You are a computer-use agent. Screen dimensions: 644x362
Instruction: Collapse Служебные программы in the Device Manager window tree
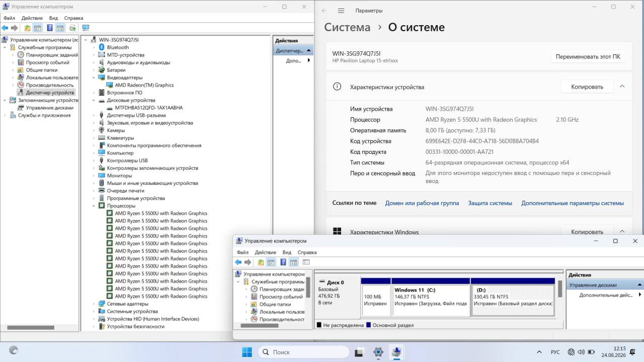5,47
